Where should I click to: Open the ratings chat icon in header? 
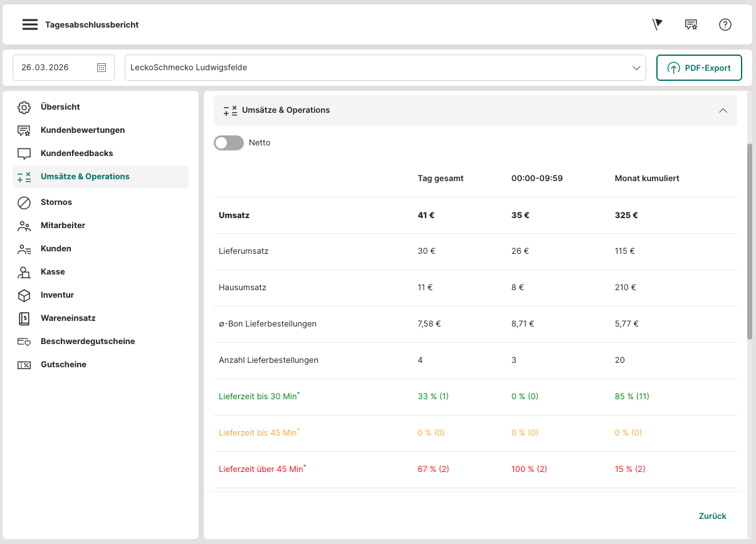[691, 24]
